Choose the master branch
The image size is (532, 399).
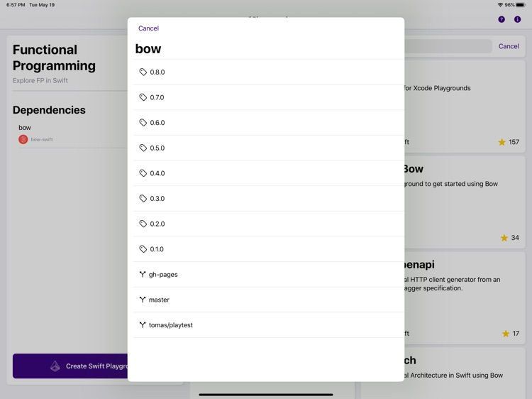(x=269, y=300)
